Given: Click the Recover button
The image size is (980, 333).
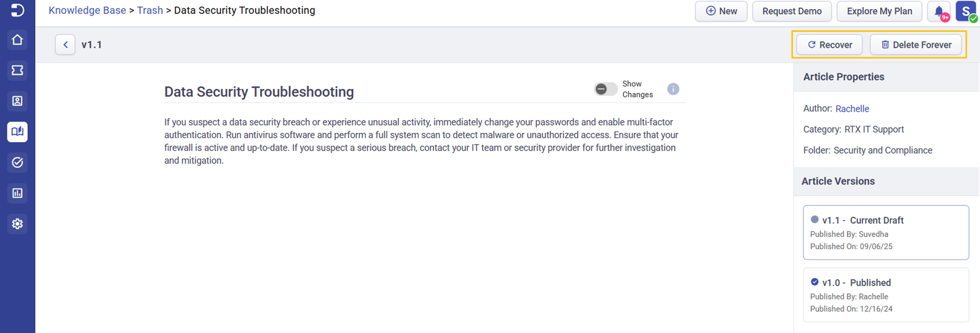Looking at the screenshot, I should tap(829, 45).
